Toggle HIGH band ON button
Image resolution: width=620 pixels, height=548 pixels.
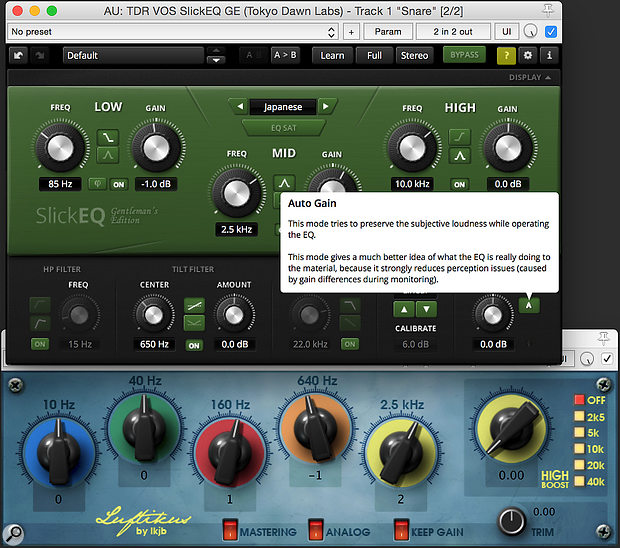[x=459, y=184]
